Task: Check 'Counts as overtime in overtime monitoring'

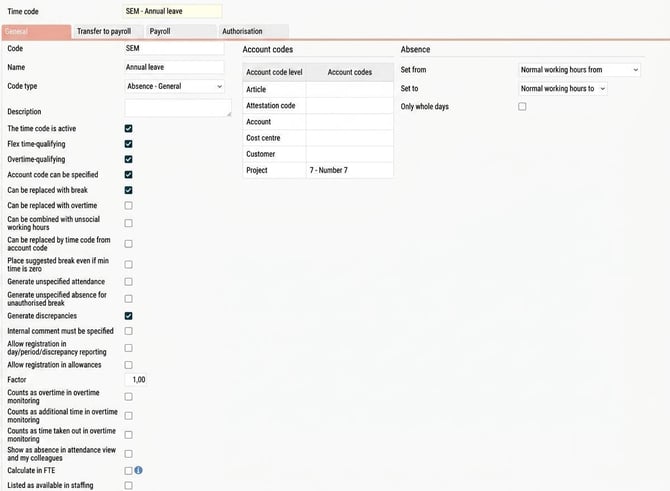Action: (128, 397)
